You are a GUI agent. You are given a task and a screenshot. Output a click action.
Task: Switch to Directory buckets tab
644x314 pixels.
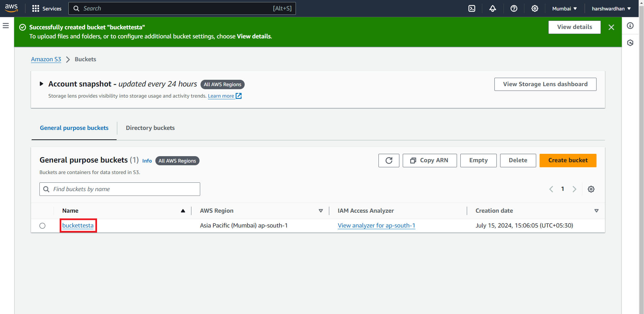click(150, 128)
